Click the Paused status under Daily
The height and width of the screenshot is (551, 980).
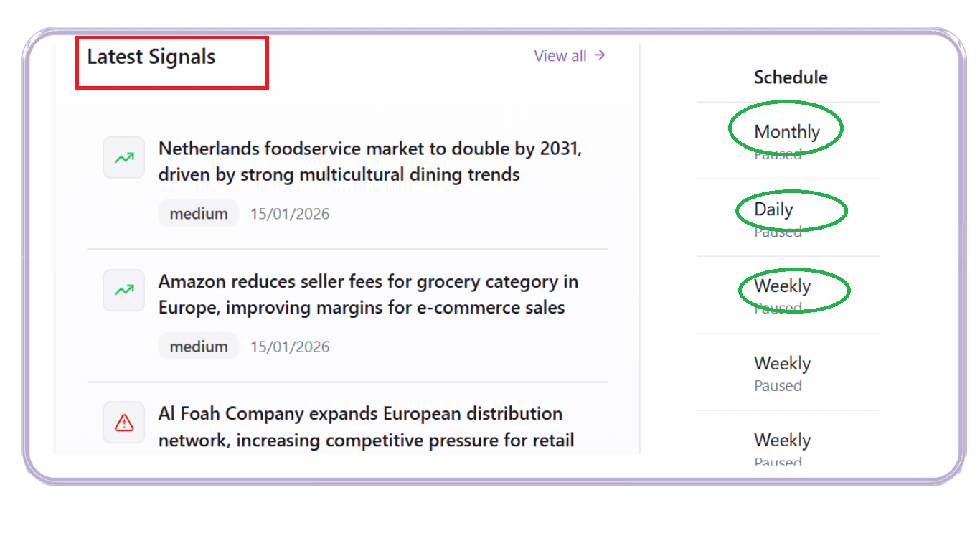click(778, 231)
